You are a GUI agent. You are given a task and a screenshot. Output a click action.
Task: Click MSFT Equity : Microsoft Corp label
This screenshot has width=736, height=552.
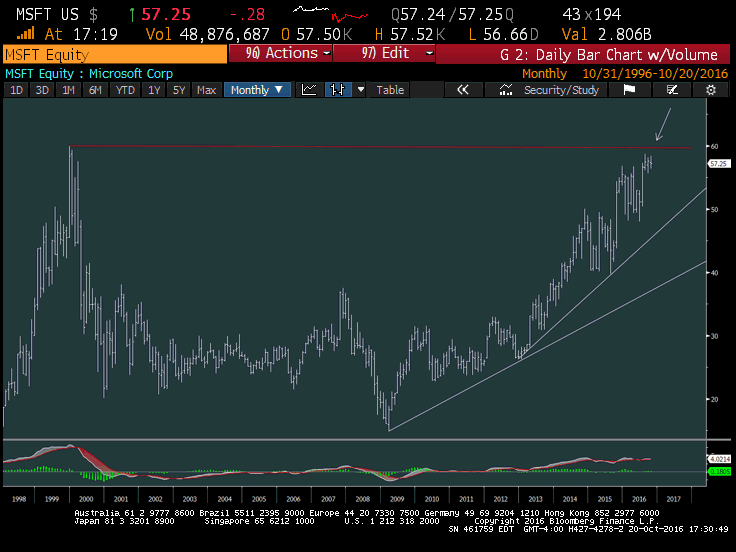(x=89, y=74)
